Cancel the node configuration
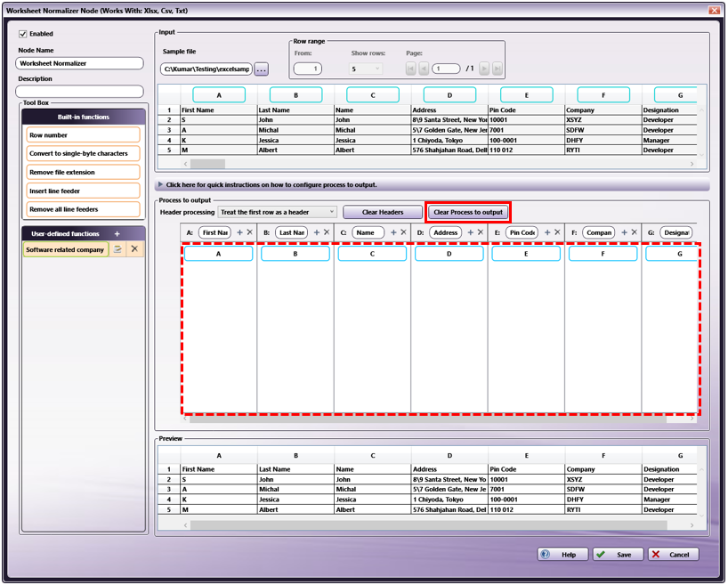This screenshot has width=728, height=585. [x=674, y=555]
